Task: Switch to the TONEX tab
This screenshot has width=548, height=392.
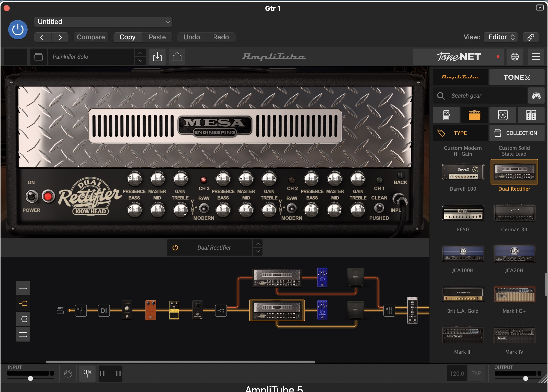Action: point(517,77)
